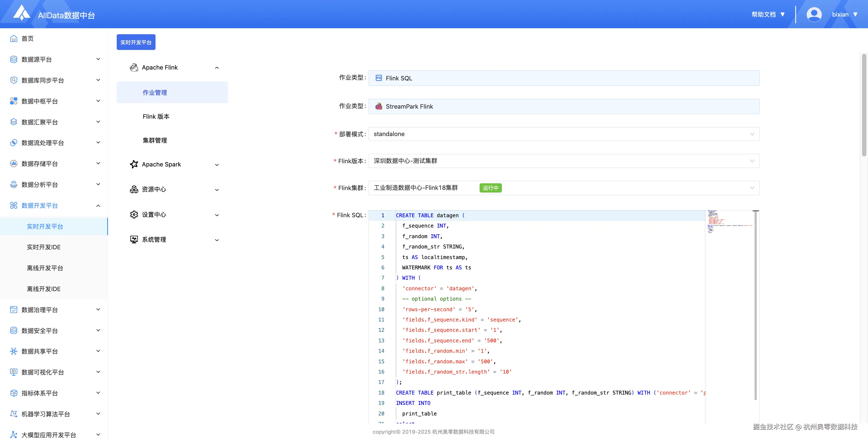Image resolution: width=868 pixels, height=441 pixels.
Task: Click the 实时开发平台 blue tab button
Action: pos(136,42)
